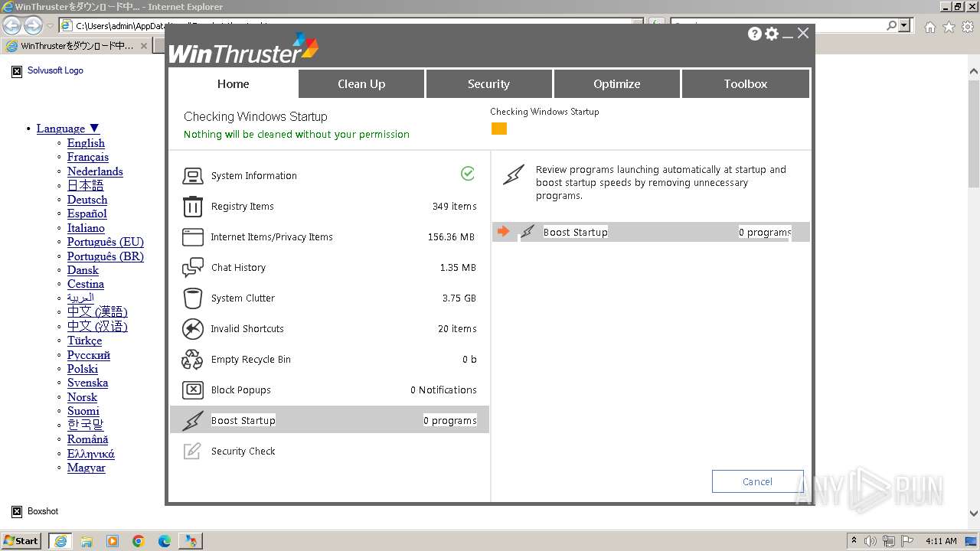The image size is (980, 551).
Task: Select the WinThruster browser tab
Action: pos(77,46)
